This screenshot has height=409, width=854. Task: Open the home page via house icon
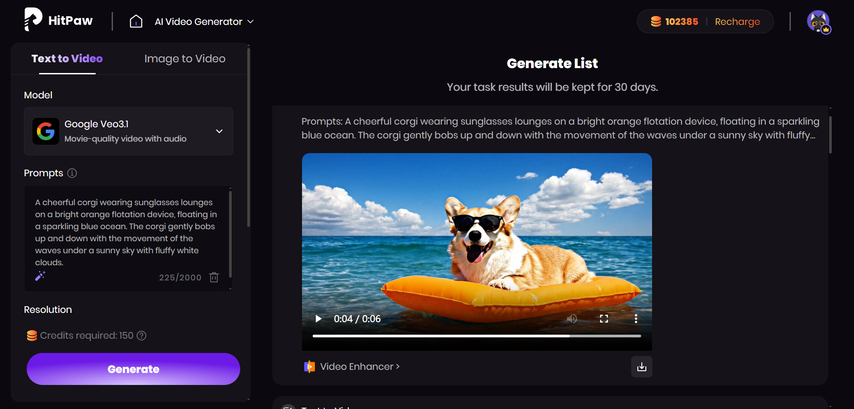pos(136,22)
